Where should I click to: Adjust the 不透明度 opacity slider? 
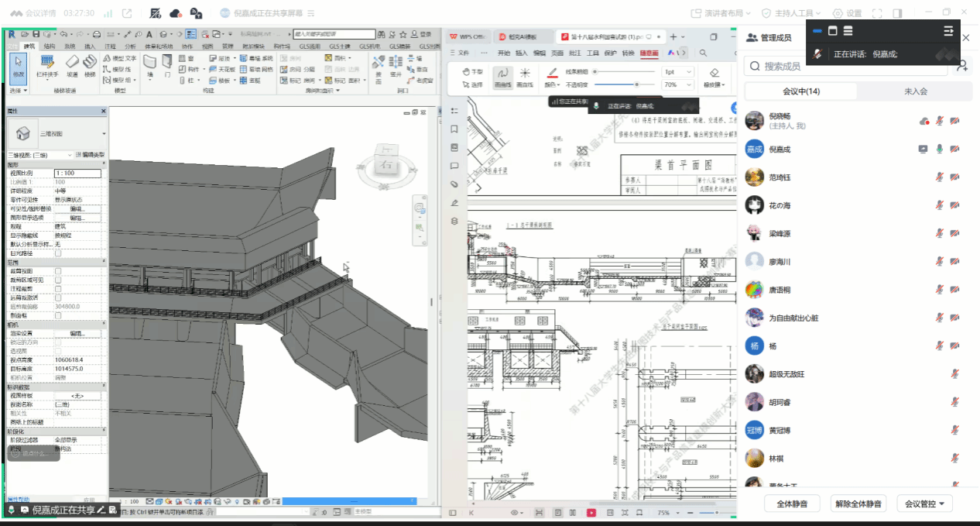pos(636,84)
